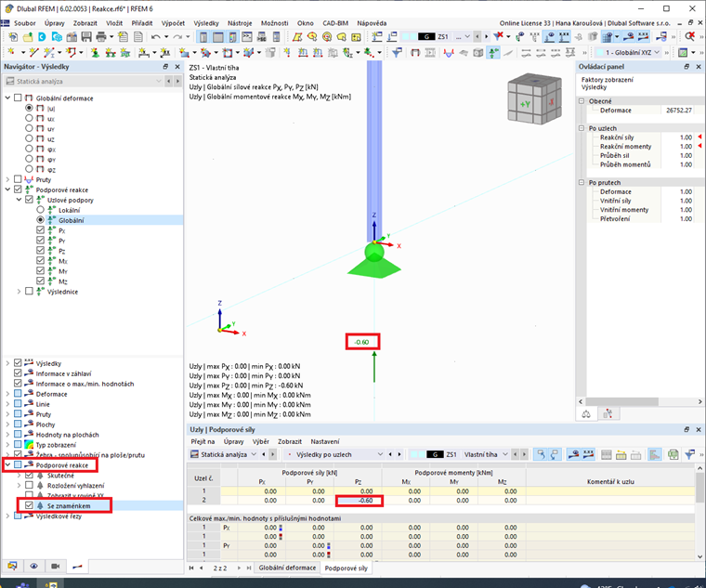This screenshot has width=706, height=588.
Task: Select the Lokální radio button
Action: point(41,210)
